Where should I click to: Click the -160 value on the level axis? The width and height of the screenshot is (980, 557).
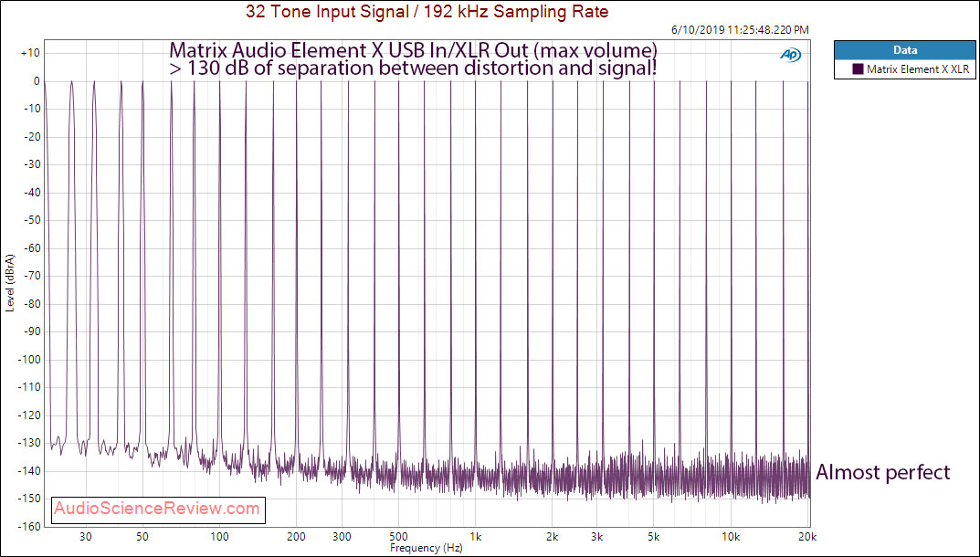pos(28,526)
